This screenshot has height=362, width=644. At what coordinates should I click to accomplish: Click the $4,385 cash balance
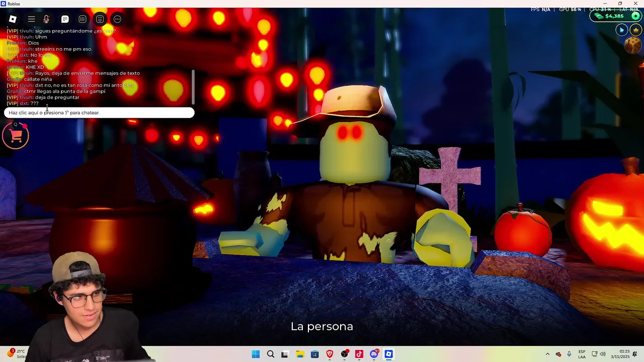(614, 16)
